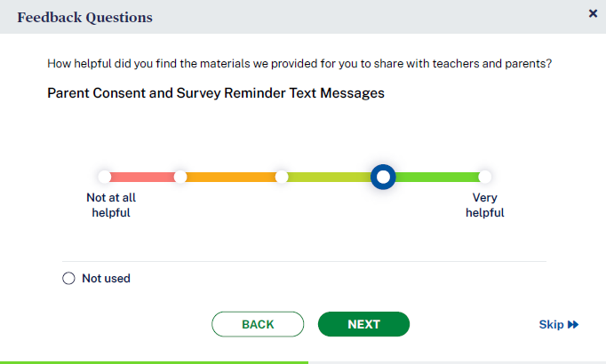Click the orange segment of the slider track
The width and height of the screenshot is (606, 364).
click(231, 177)
